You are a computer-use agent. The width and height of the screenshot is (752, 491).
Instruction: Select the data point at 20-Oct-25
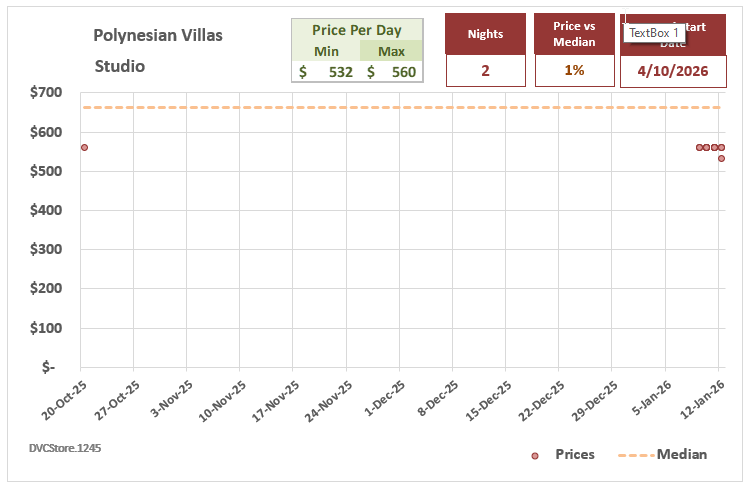point(84,147)
